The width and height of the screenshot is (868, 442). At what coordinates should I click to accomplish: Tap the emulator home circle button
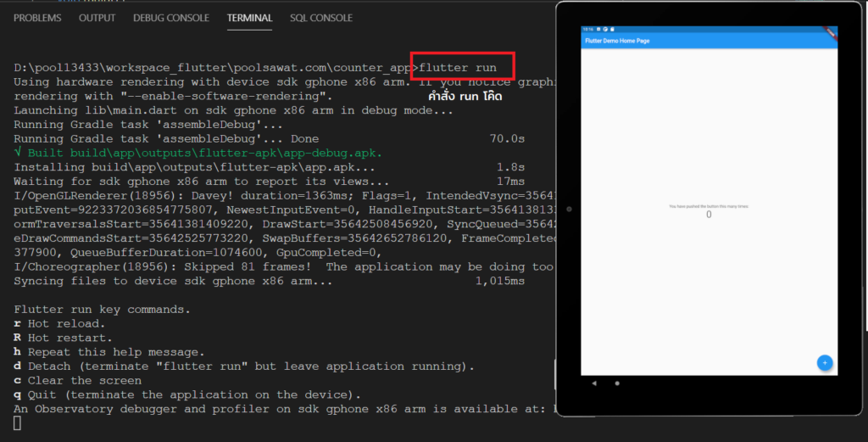tap(617, 383)
